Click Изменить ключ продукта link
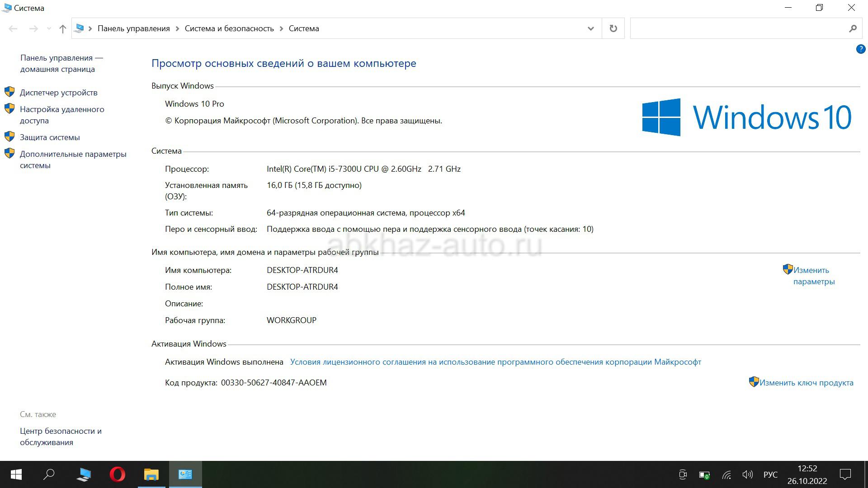Viewport: 868px width, 488px height. (x=807, y=383)
